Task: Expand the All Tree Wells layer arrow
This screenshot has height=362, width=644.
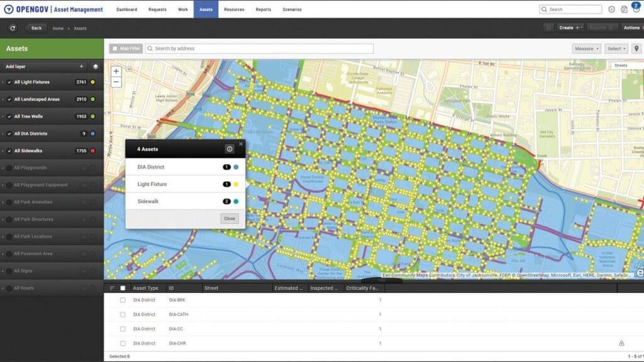Action: (x=3, y=116)
